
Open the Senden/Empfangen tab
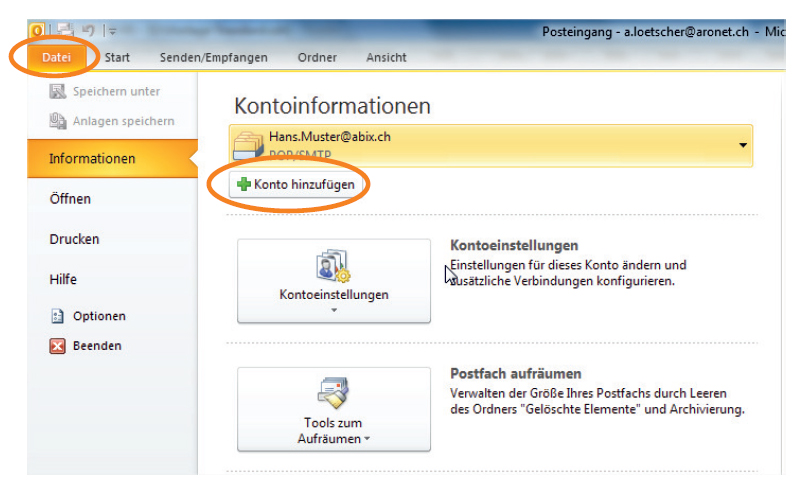tap(213, 58)
